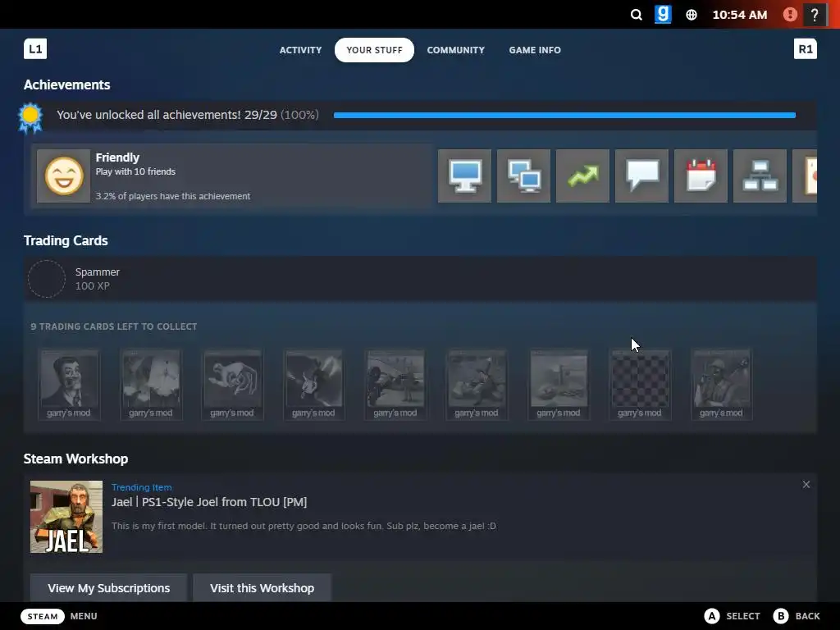840x630 pixels.
Task: Click the Garry's Mod 'g' icon in top bar
Action: coord(663,15)
